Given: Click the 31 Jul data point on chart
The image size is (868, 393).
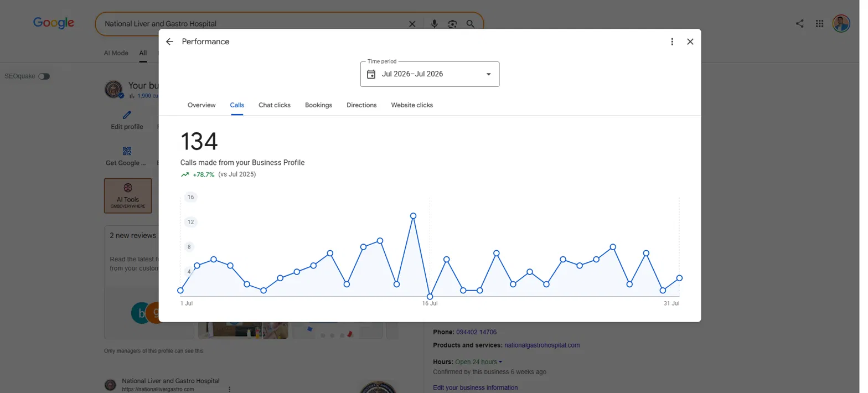Looking at the screenshot, I should (679, 278).
